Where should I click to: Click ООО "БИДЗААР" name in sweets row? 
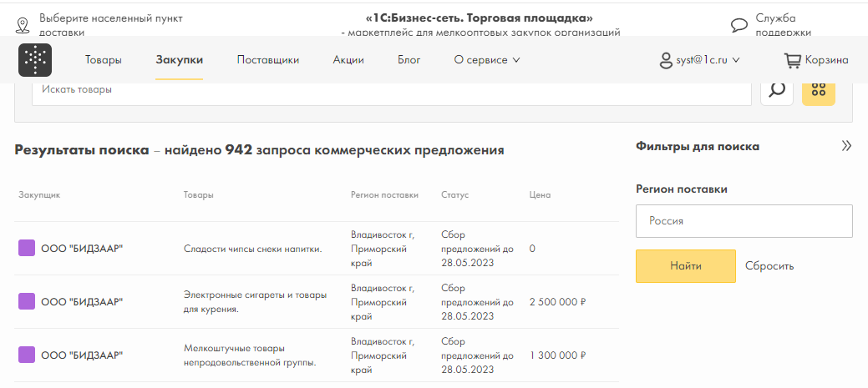[82, 249]
